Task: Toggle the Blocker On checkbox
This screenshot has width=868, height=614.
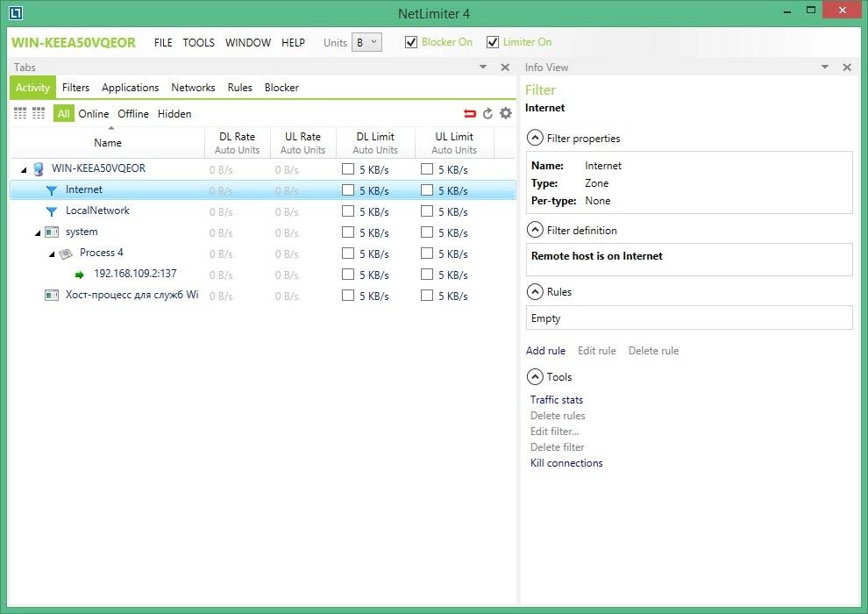Action: click(410, 42)
